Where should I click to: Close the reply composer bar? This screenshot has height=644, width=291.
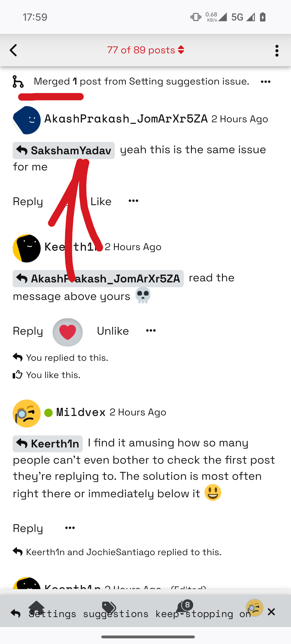(271, 612)
